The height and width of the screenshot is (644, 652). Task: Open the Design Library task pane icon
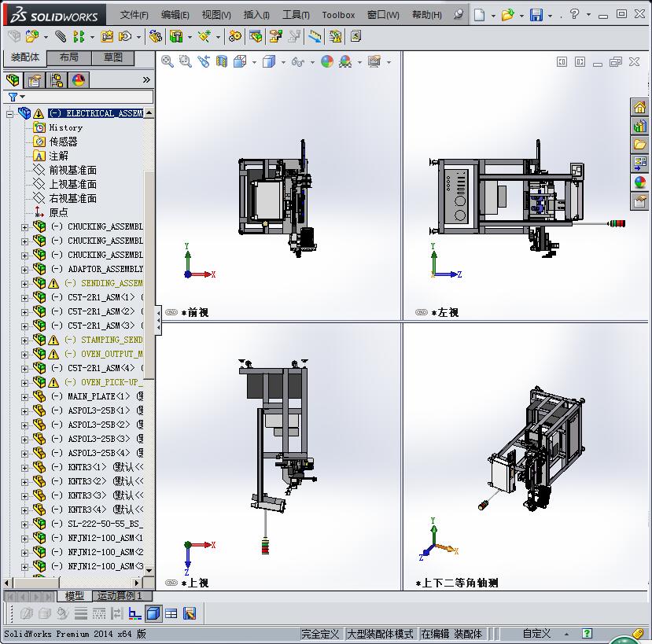click(639, 126)
